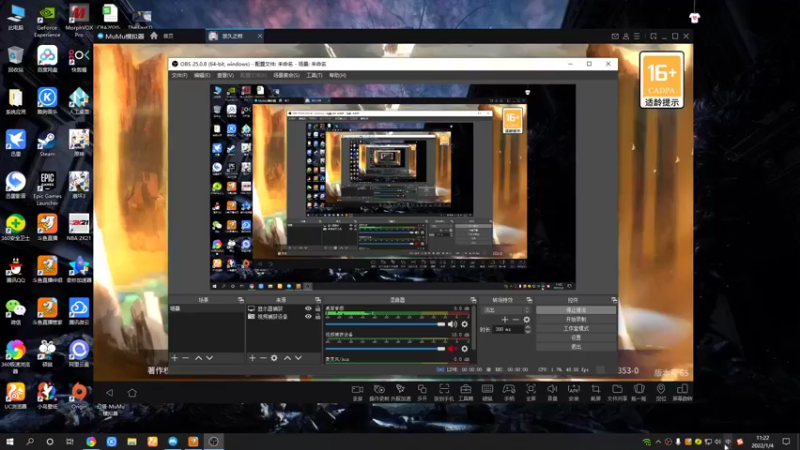Open source properties gear in OBS Sources panel
Image resolution: width=800 pixels, height=450 pixels.
click(274, 358)
